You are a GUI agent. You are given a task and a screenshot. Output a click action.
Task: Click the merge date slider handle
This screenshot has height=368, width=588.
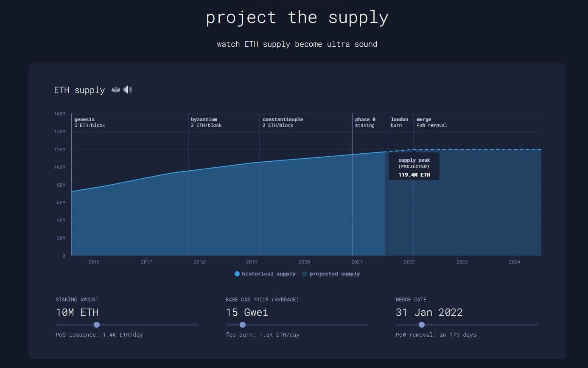pyautogui.click(x=422, y=325)
